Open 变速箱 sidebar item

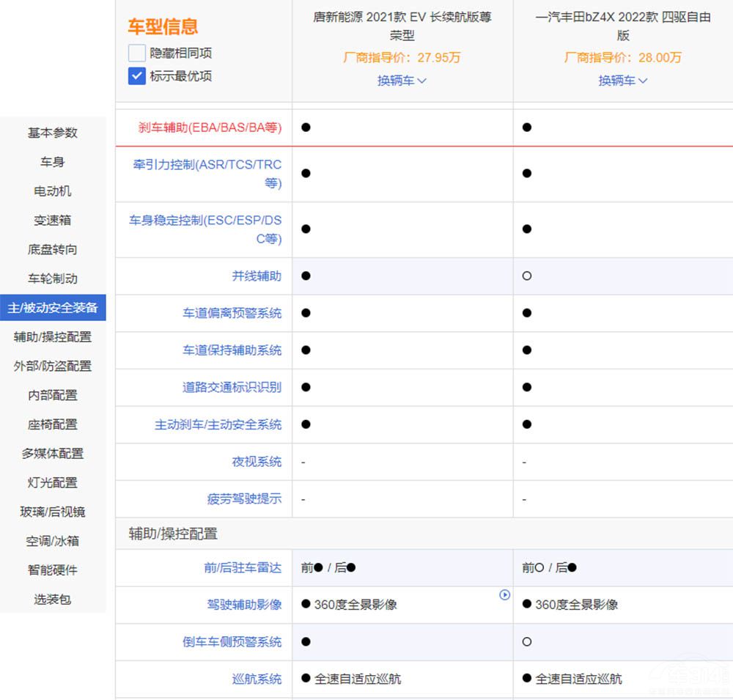[x=53, y=220]
